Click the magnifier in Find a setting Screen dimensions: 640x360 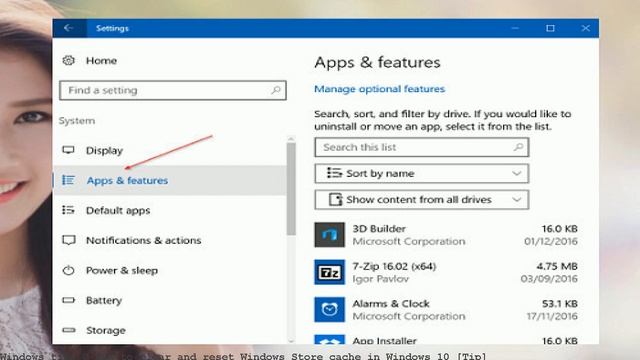[276, 90]
